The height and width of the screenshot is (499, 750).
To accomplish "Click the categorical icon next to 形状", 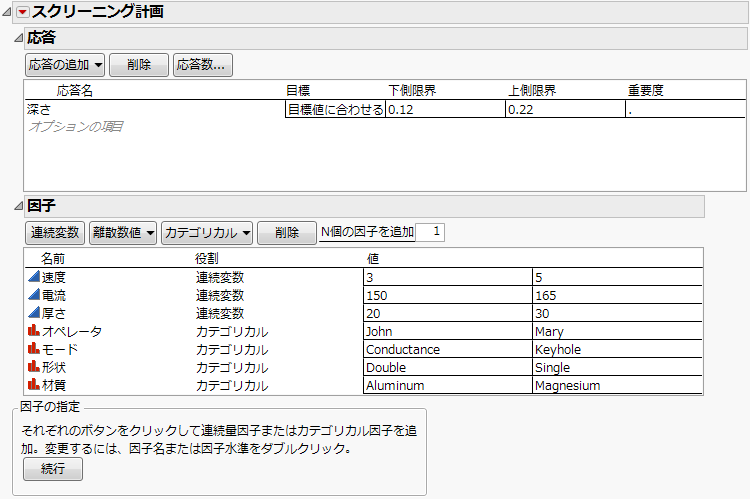I will tap(33, 367).
